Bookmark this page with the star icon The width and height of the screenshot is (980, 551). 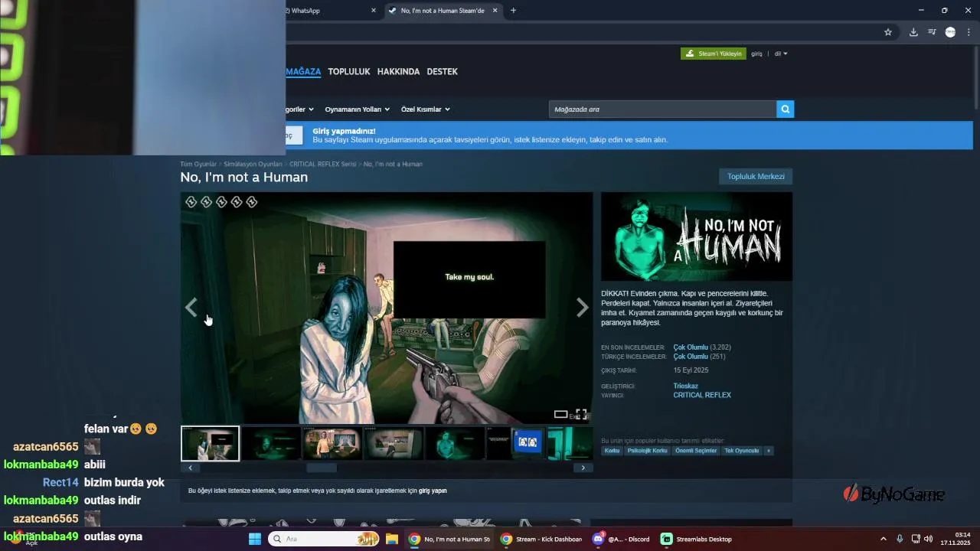click(888, 32)
